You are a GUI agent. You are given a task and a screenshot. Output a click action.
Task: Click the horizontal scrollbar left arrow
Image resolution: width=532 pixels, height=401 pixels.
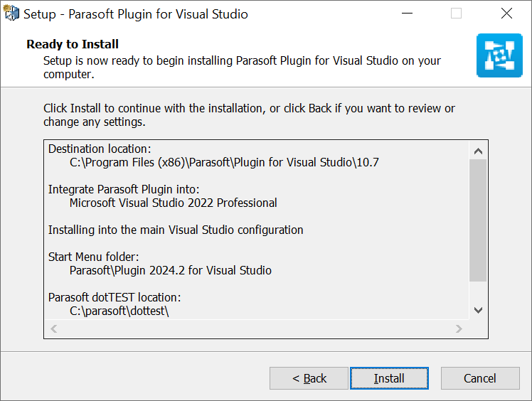pos(53,328)
